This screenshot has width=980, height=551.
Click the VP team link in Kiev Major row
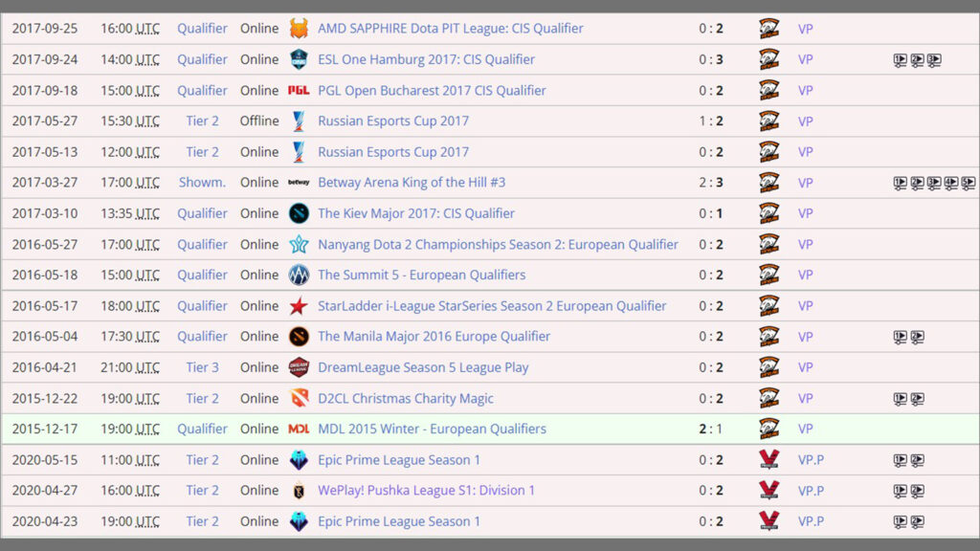[x=805, y=213]
